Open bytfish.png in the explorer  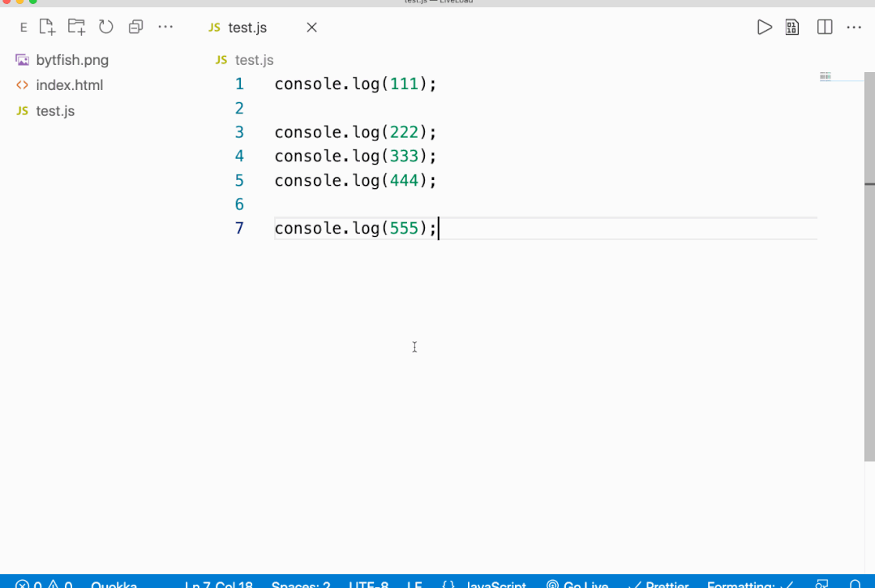pyautogui.click(x=72, y=60)
